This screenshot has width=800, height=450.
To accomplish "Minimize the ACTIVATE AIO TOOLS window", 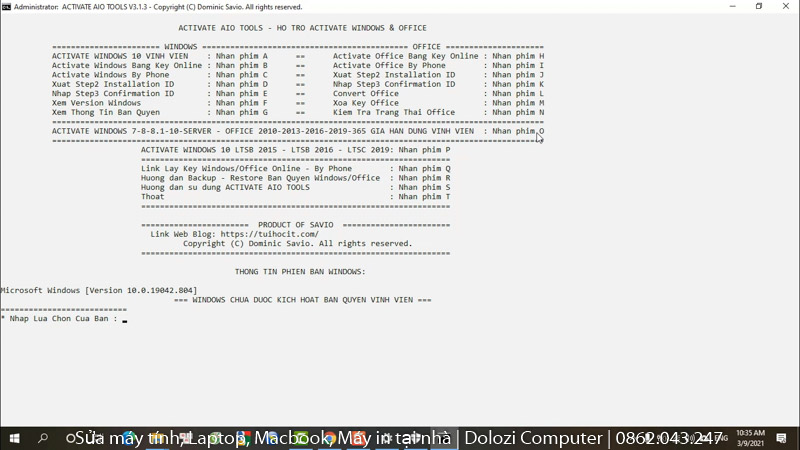I will click(x=729, y=6).
